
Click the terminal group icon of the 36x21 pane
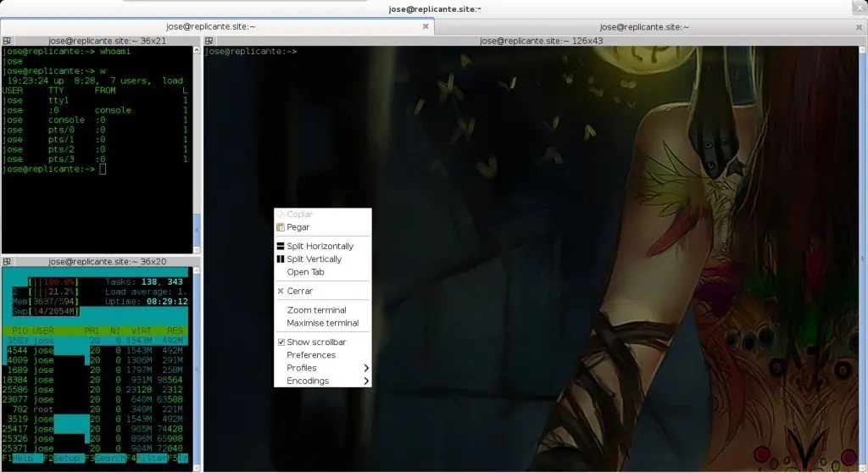point(7,41)
